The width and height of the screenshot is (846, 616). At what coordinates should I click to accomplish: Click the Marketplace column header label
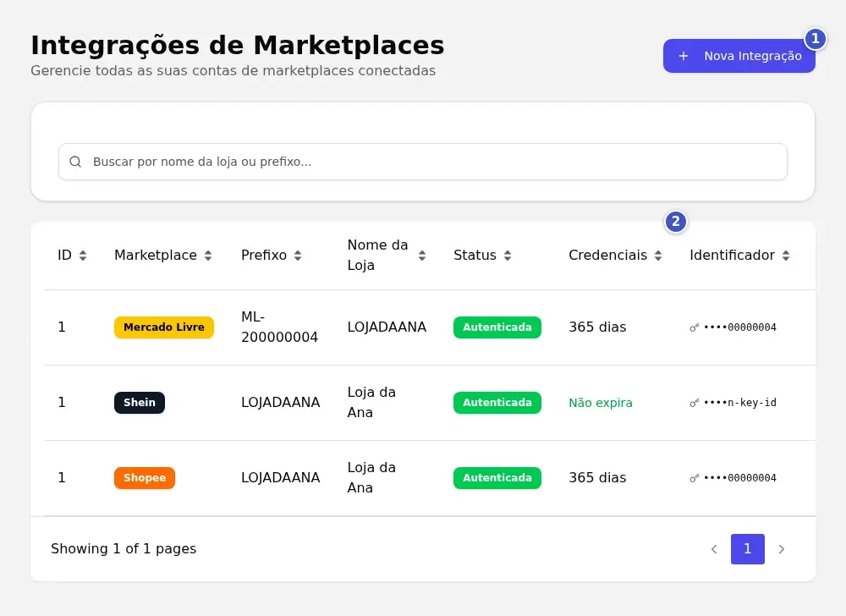156,256
